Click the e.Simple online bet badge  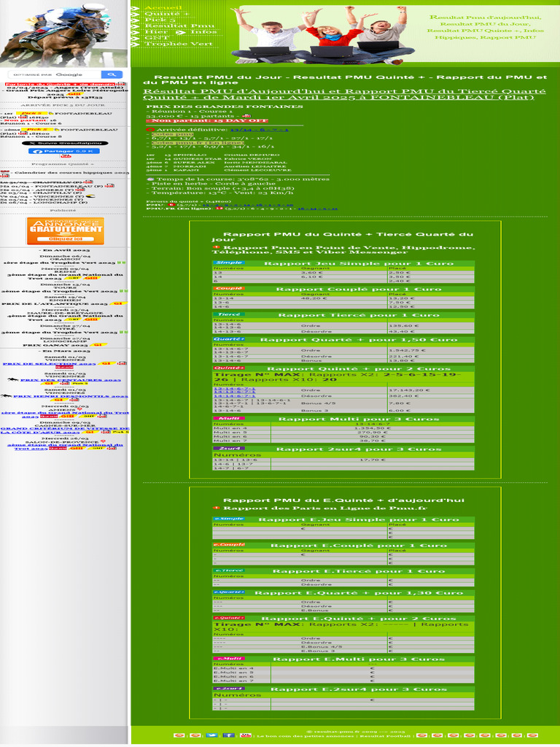pyautogui.click(x=228, y=519)
